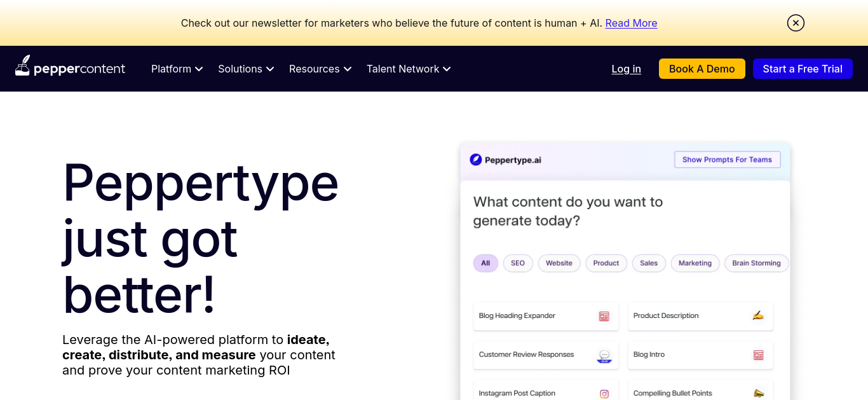Viewport: 868px width, 400px height.
Task: Click the Product Description pencil icon
Action: click(758, 315)
